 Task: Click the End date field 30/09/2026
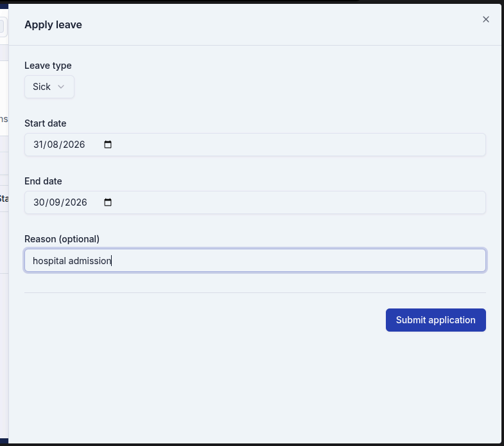(255, 202)
